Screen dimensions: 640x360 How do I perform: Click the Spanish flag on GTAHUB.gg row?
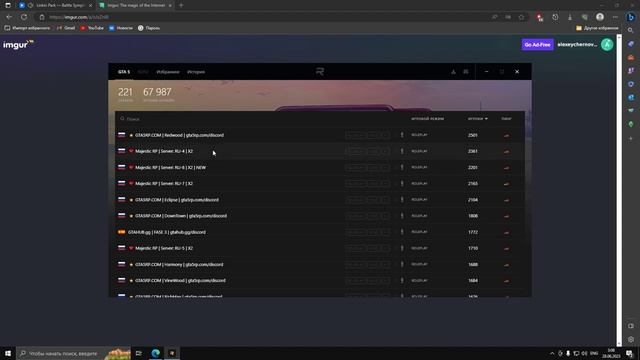(x=122, y=232)
